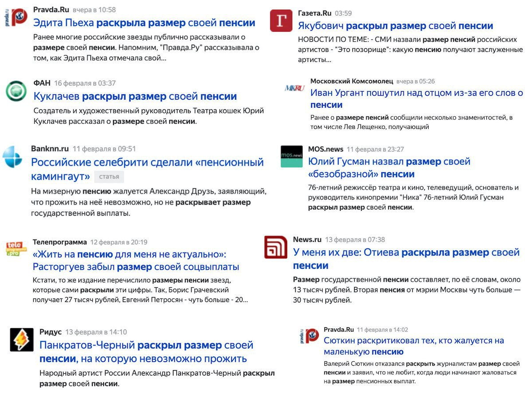The image size is (532, 395).
Task: Click the ФАН source name
Action: pyautogui.click(x=42, y=83)
